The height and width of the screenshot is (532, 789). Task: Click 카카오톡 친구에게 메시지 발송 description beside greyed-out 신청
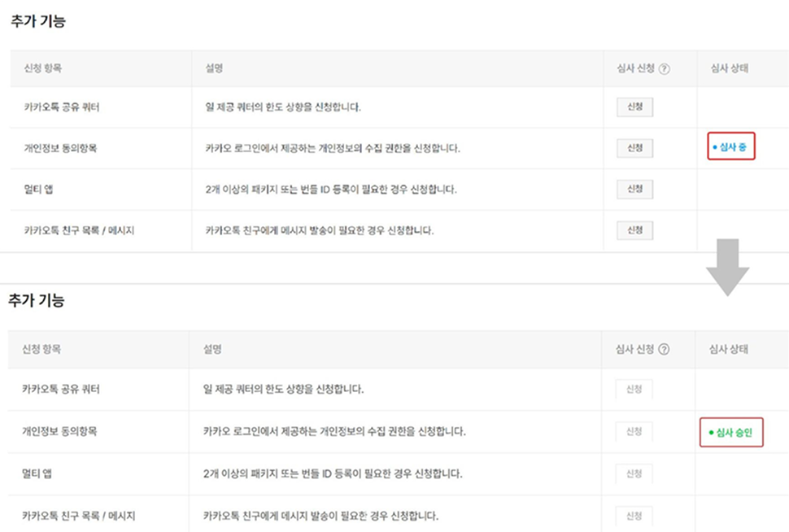click(321, 516)
